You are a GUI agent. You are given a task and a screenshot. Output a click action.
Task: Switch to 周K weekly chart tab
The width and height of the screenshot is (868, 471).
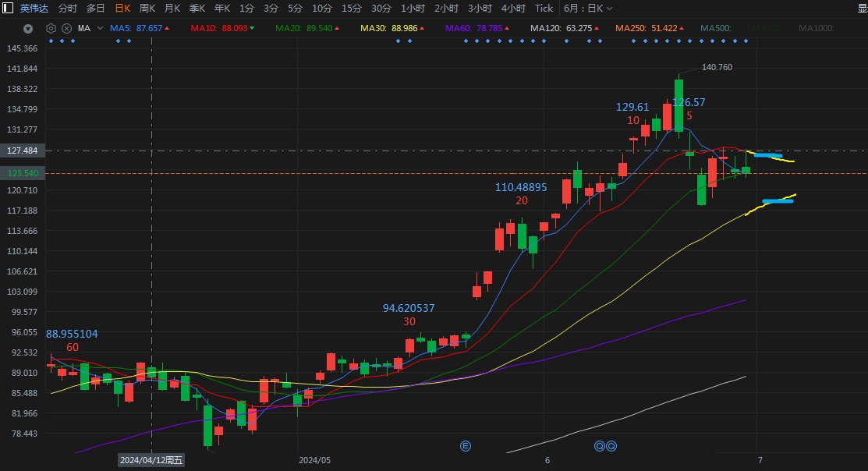coord(147,9)
